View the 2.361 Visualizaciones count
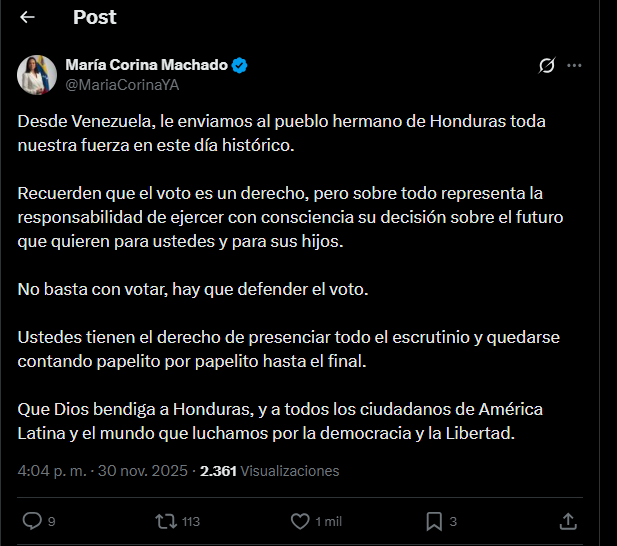Viewport: 617px width, 546px height. (270, 471)
